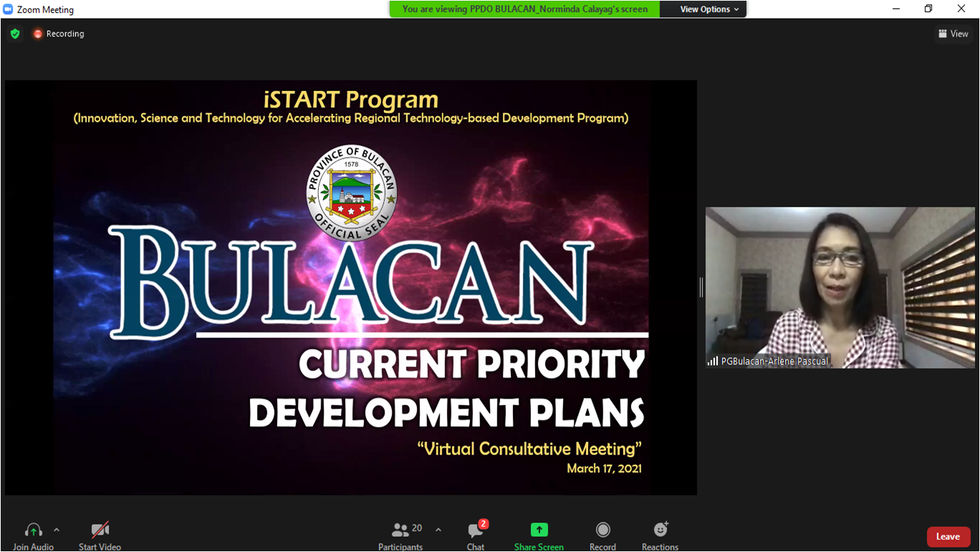Click the Record button
The width and height of the screenshot is (980, 552).
[x=602, y=535]
